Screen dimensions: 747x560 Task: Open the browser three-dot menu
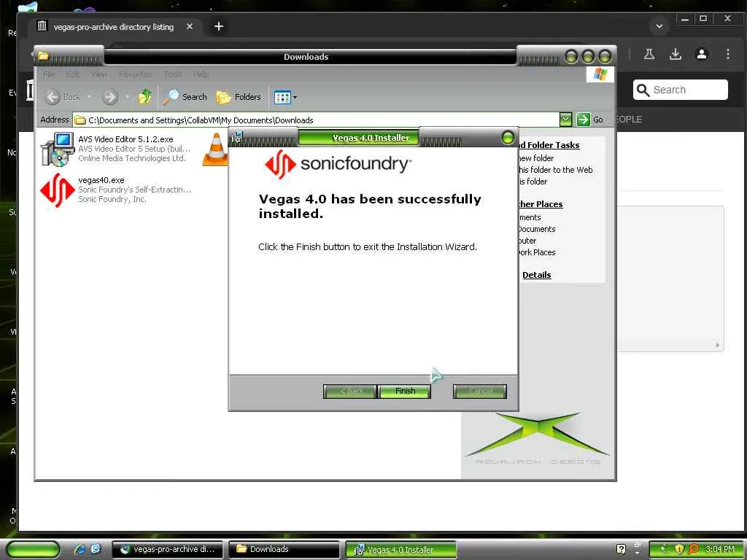click(728, 54)
